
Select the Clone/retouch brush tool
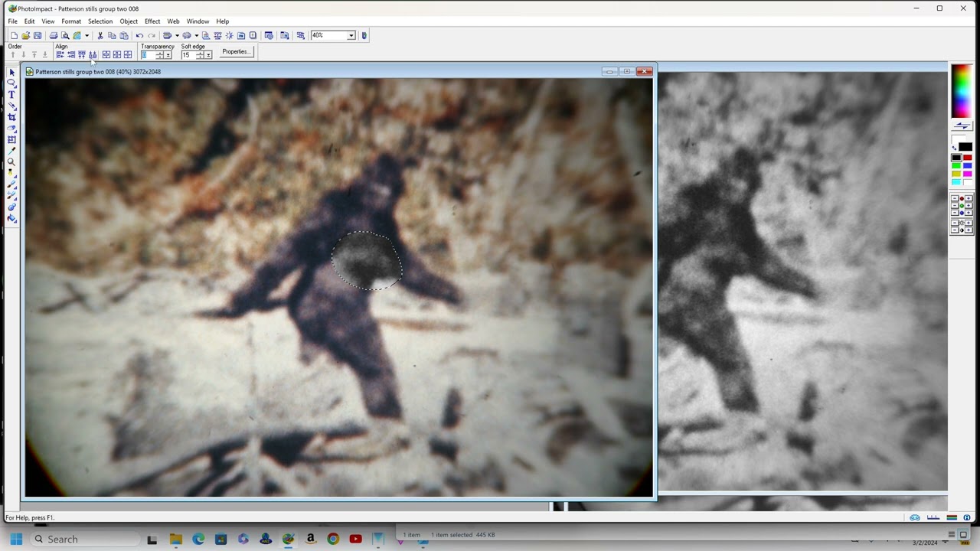tap(11, 196)
